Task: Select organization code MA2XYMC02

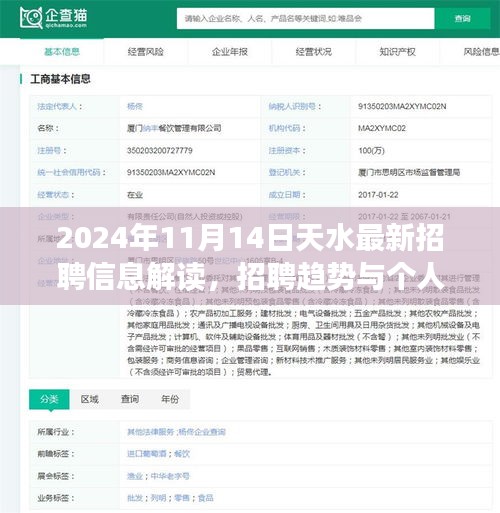Action: [x=382, y=128]
